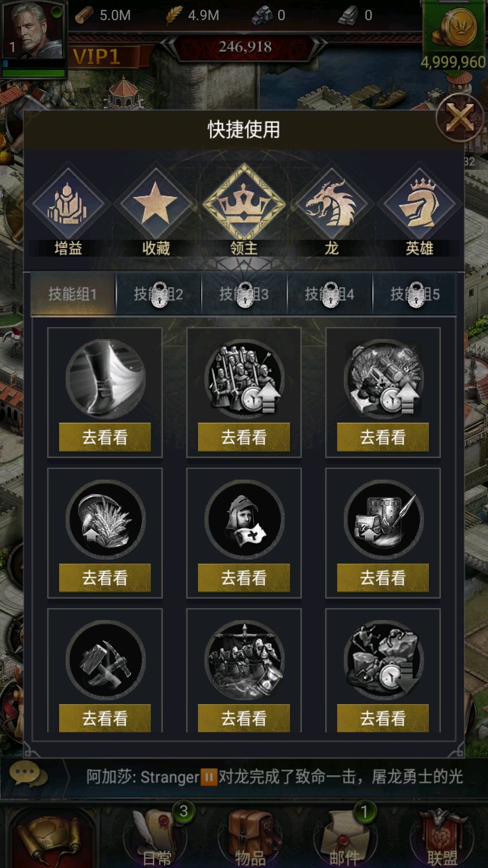Tap the winged boot skill icon
488x868 pixels.
point(105,379)
